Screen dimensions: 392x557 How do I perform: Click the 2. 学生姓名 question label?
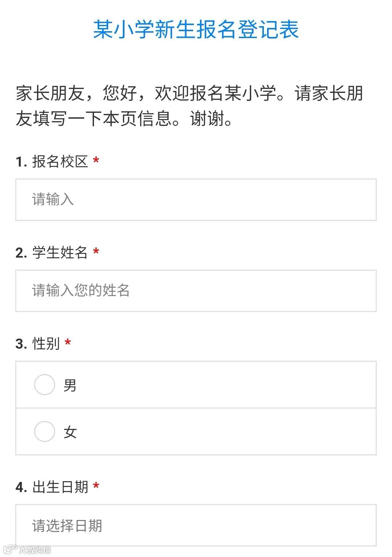52,253
